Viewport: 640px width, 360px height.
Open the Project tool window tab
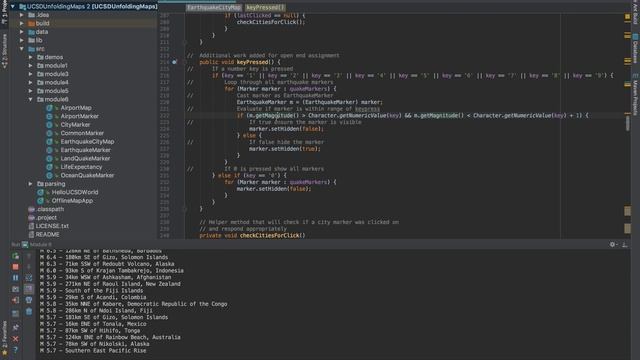tap(4, 11)
